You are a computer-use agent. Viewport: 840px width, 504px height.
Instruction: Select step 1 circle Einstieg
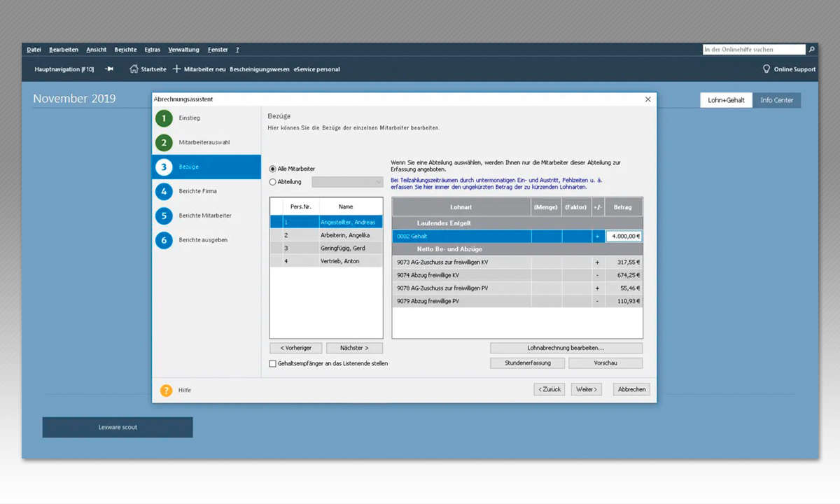164,118
